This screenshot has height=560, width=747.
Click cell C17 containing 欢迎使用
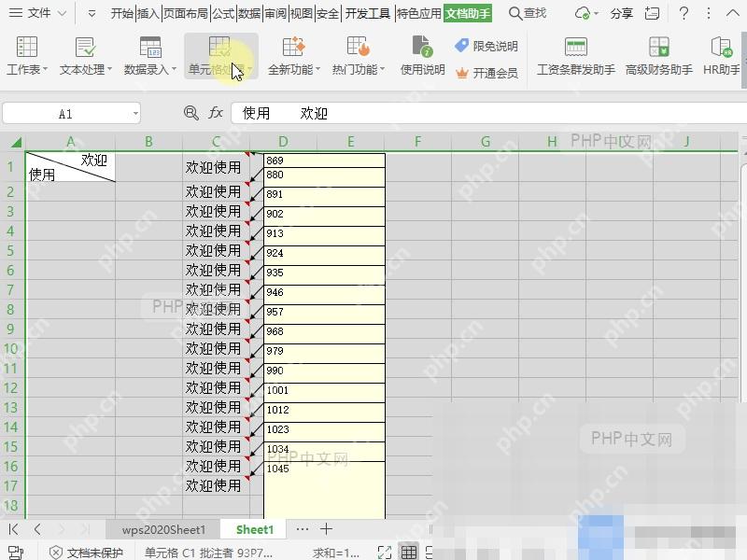[217, 485]
